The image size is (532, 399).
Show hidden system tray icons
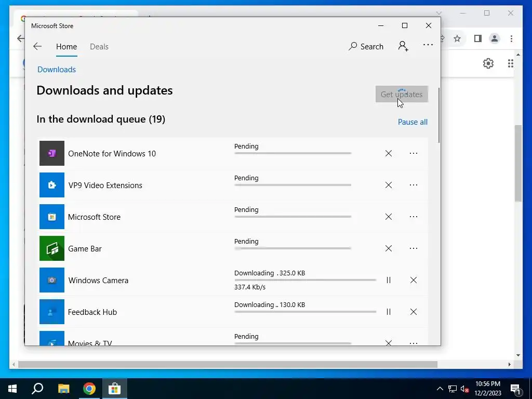click(440, 389)
